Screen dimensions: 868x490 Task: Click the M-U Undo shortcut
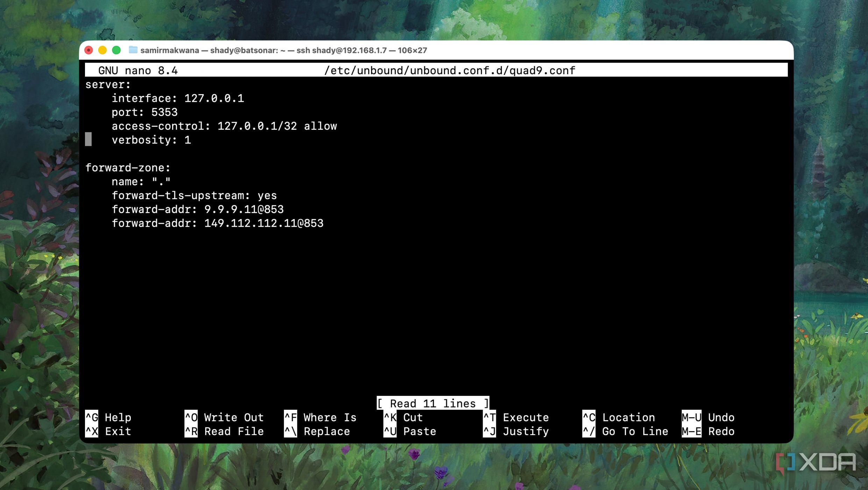pos(708,417)
